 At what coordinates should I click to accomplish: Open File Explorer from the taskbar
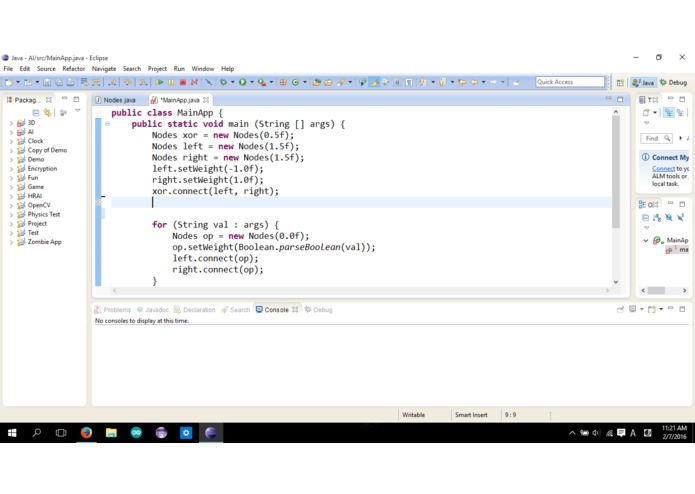(111, 432)
